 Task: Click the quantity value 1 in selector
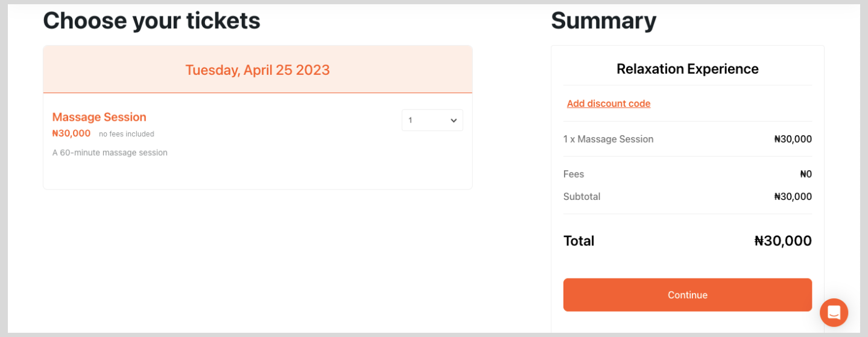point(410,120)
